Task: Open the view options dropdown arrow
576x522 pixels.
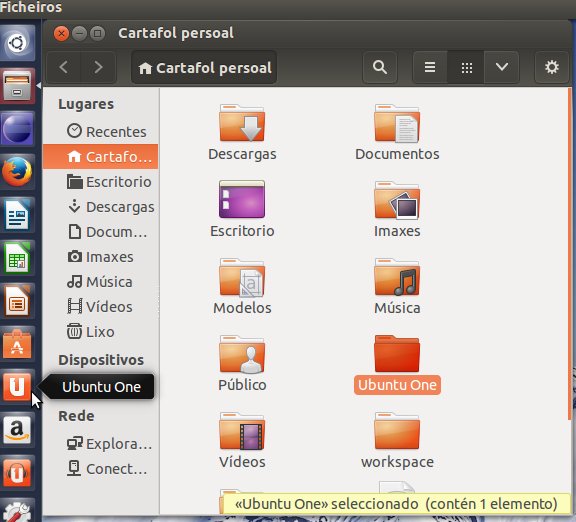Action: (x=501, y=67)
